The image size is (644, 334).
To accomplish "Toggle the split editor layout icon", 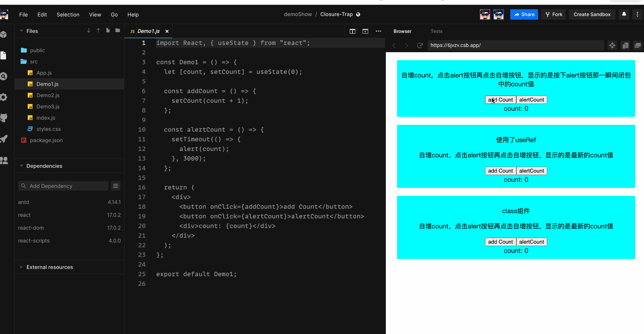I will 353,31.
